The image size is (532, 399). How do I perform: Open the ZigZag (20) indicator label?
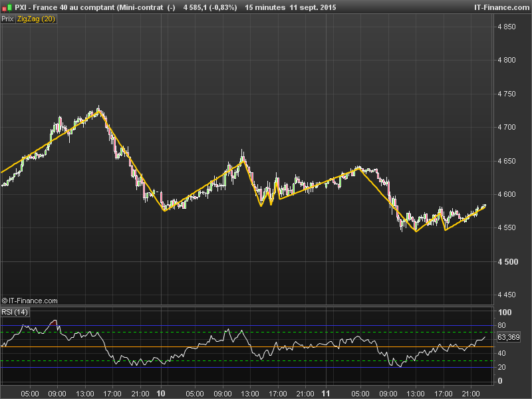click(x=35, y=19)
